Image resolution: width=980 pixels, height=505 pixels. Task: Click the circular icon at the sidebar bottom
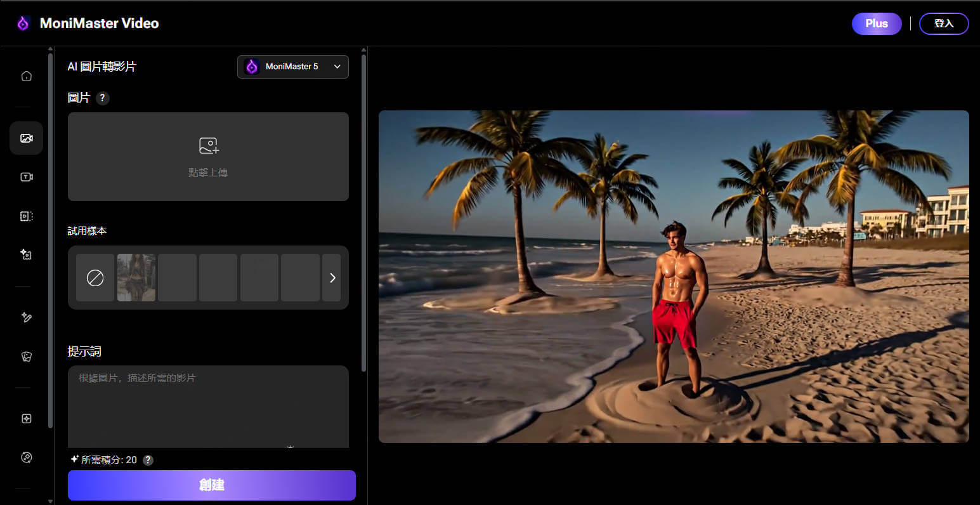click(27, 457)
